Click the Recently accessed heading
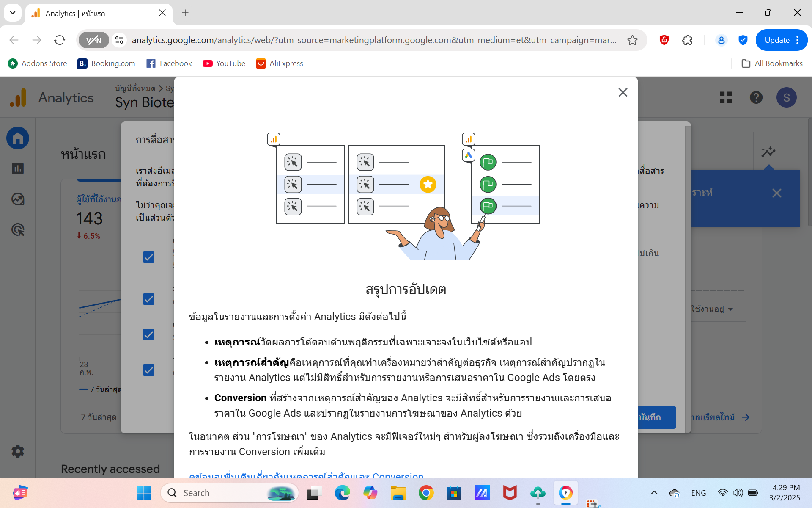Viewport: 812px width, 508px height. point(110,469)
